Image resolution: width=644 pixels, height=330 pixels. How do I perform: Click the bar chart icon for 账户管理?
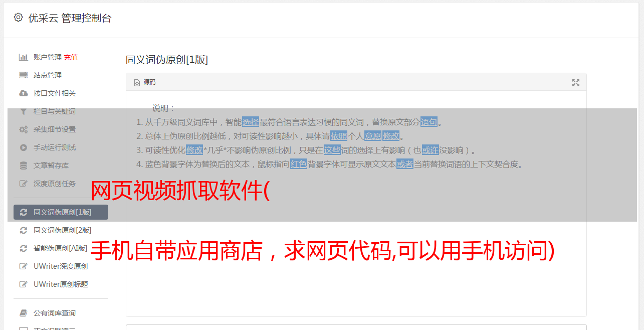point(23,57)
